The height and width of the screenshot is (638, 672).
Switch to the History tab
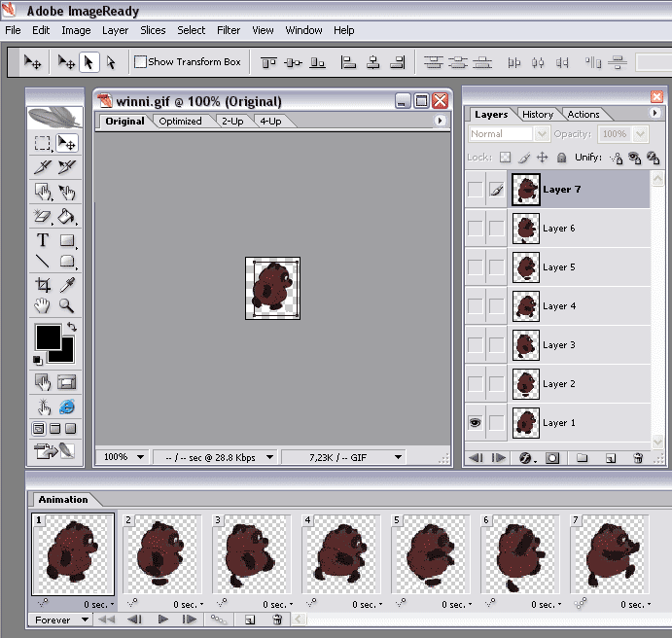pyautogui.click(x=538, y=115)
